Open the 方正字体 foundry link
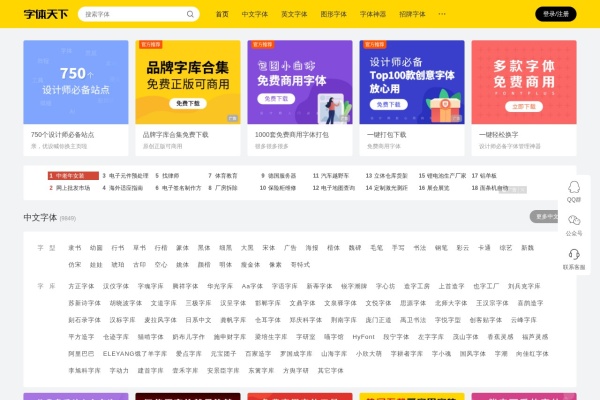Screen dimensions: 600x400 (81, 286)
